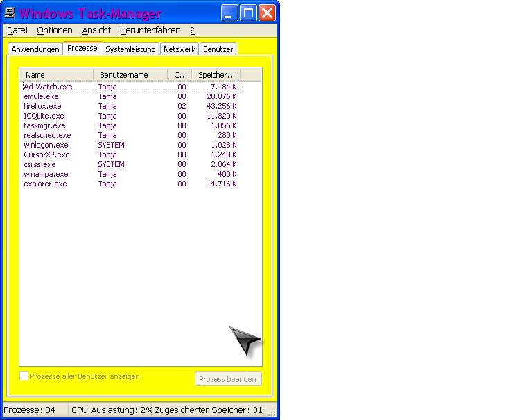Click the Task-Manager title bar icon

(x=10, y=12)
